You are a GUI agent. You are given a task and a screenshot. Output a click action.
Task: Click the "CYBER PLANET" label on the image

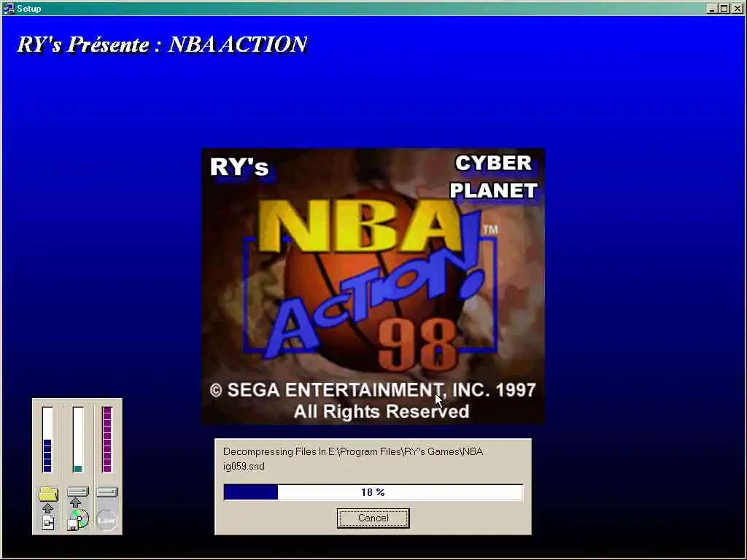494,176
